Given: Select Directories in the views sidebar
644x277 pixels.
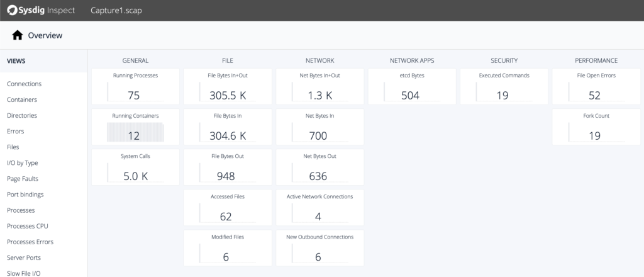Looking at the screenshot, I should (22, 115).
